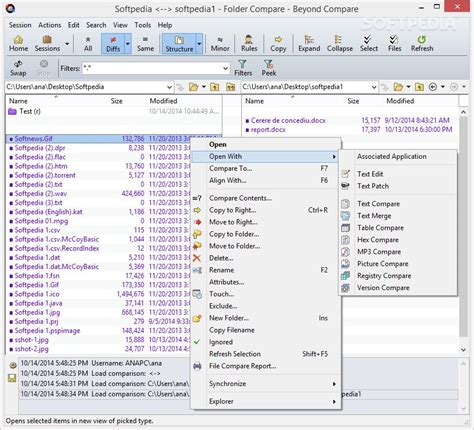Select Text Edit in submenu
This screenshot has height=430, width=474.
(398, 174)
